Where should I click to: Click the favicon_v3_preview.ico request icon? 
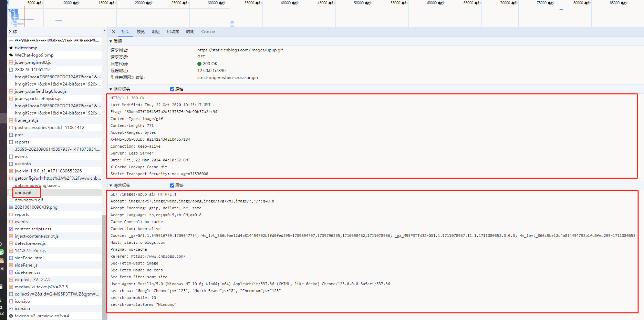(11, 316)
